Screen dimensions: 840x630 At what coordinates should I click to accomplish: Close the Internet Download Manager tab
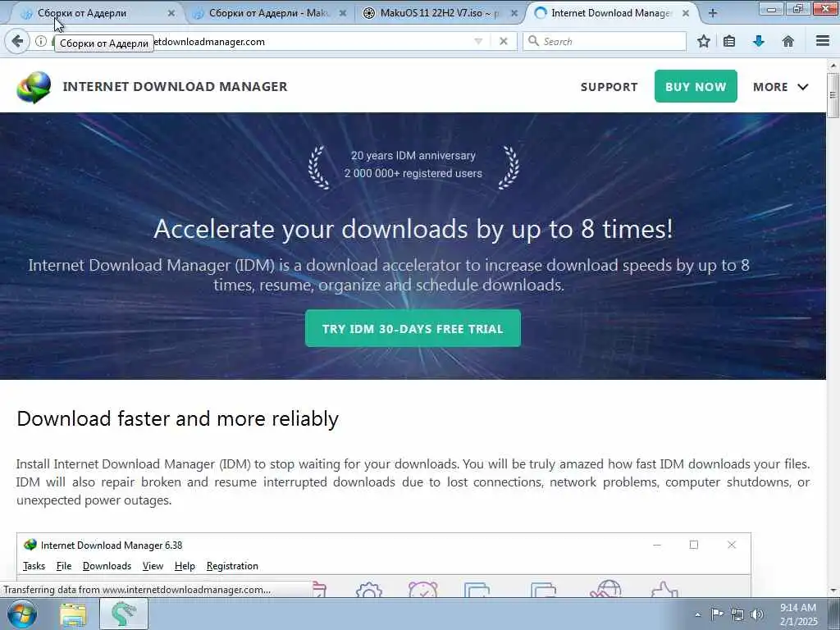pyautogui.click(x=685, y=13)
